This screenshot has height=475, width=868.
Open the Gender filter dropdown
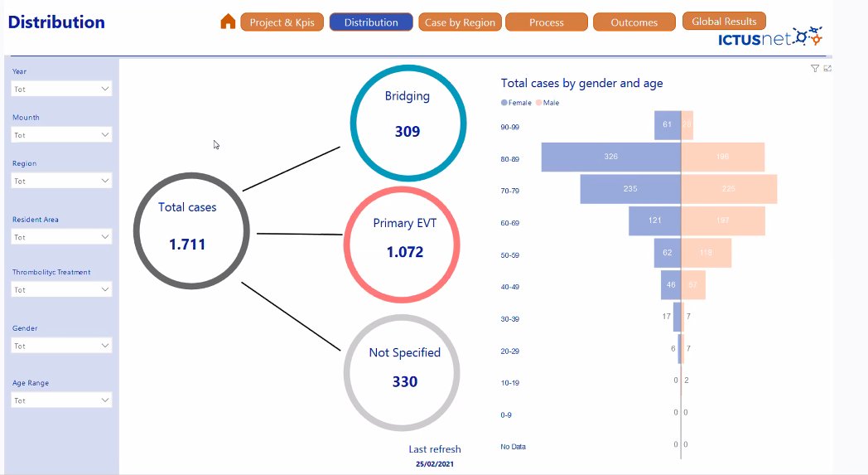61,346
